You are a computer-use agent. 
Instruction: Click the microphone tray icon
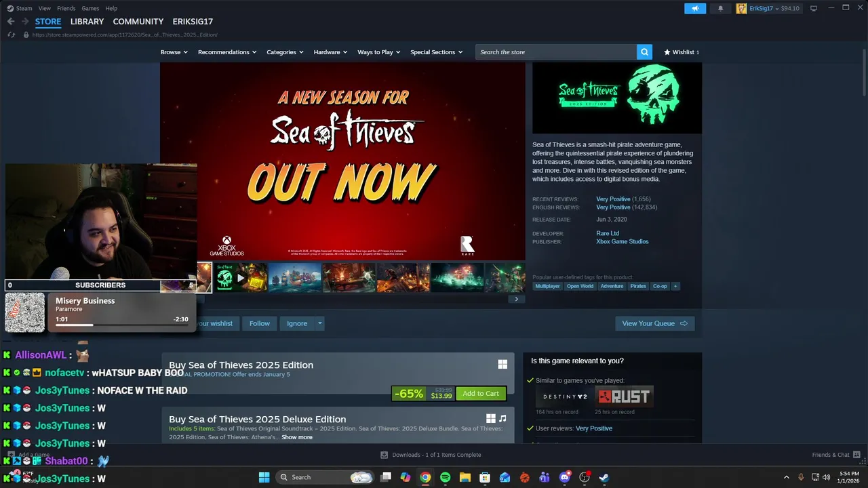[x=801, y=477]
